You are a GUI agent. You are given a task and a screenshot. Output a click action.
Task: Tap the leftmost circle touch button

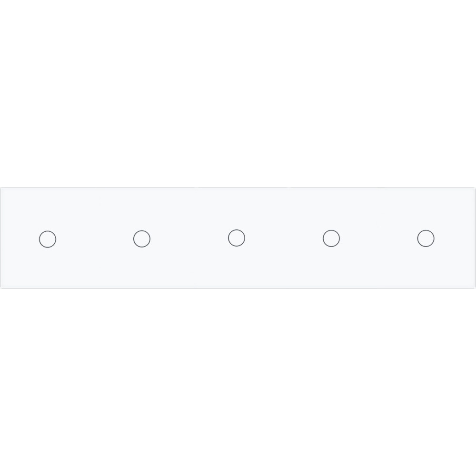click(x=48, y=239)
